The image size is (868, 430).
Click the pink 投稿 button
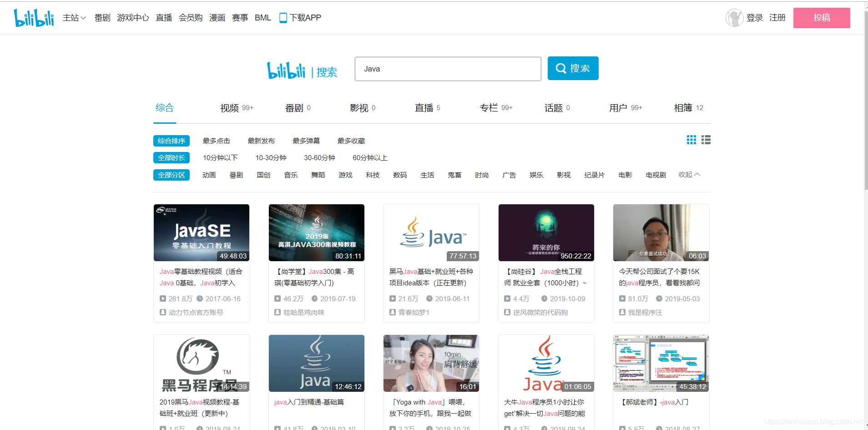coord(822,18)
